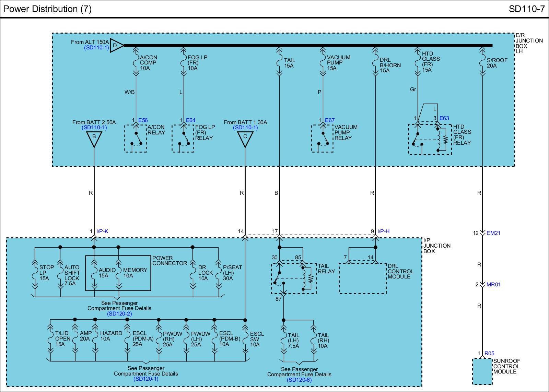Click the sunroof control module box
Screen dimensions: 549x392
click(x=482, y=372)
